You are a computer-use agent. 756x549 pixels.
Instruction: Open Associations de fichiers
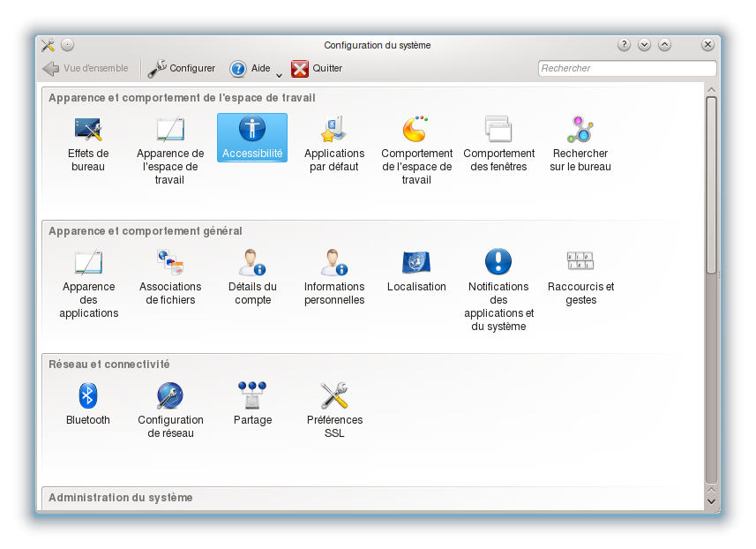pos(170,277)
